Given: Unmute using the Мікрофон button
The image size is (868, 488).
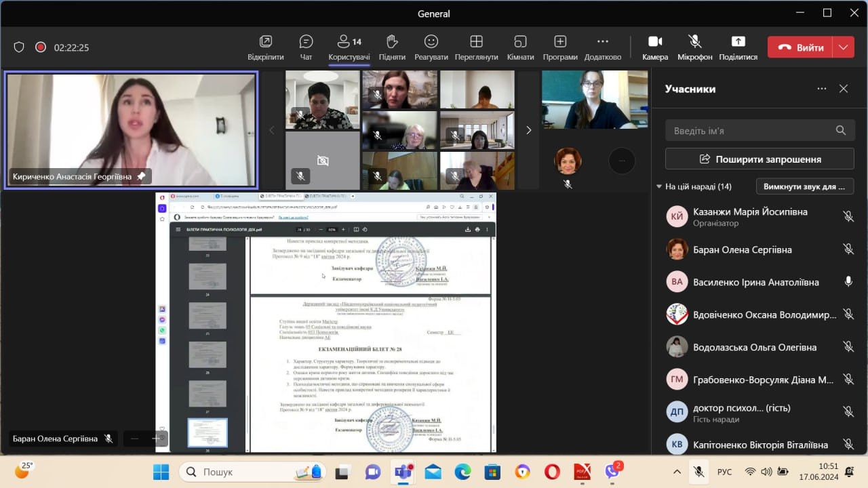Looking at the screenshot, I should [x=694, y=47].
